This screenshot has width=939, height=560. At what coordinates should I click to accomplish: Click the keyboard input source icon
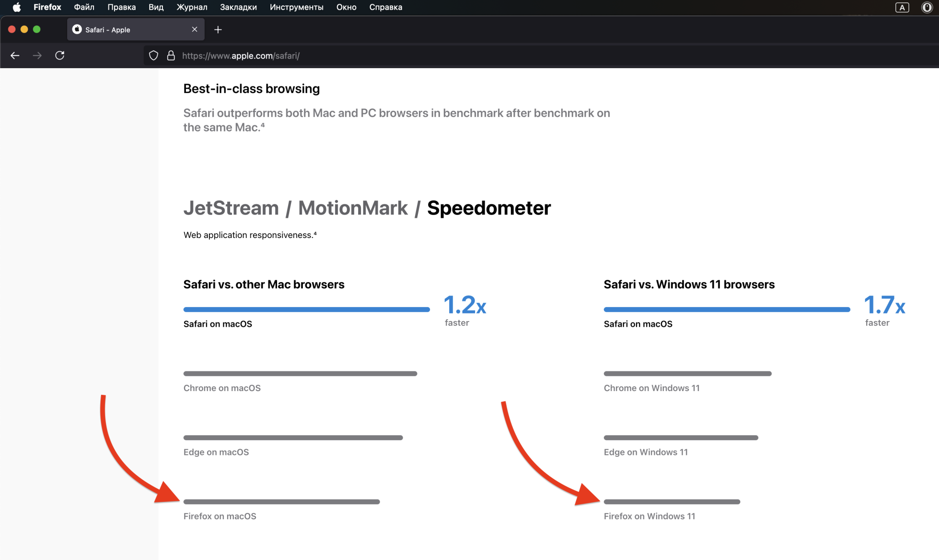point(902,7)
